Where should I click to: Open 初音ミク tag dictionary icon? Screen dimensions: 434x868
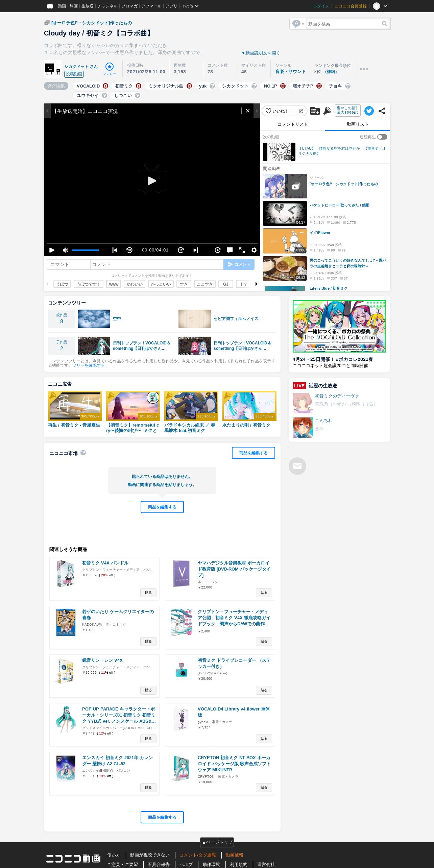138,86
